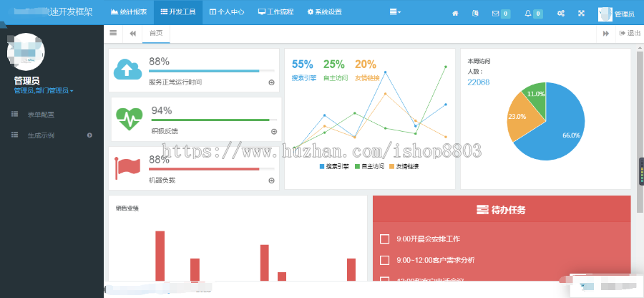The height and width of the screenshot is (298, 644).
Task: Expand 生成示例 via its chevron arrow
Action: coord(89,135)
